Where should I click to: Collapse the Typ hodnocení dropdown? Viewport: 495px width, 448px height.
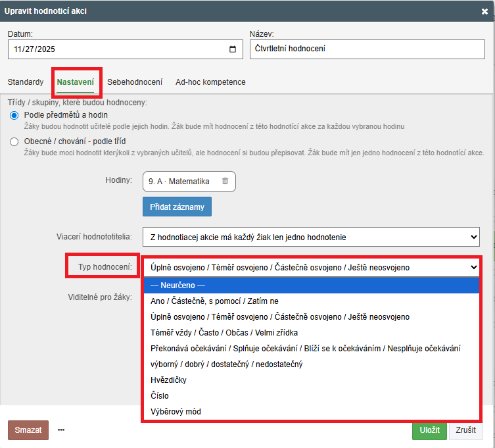[x=311, y=267]
